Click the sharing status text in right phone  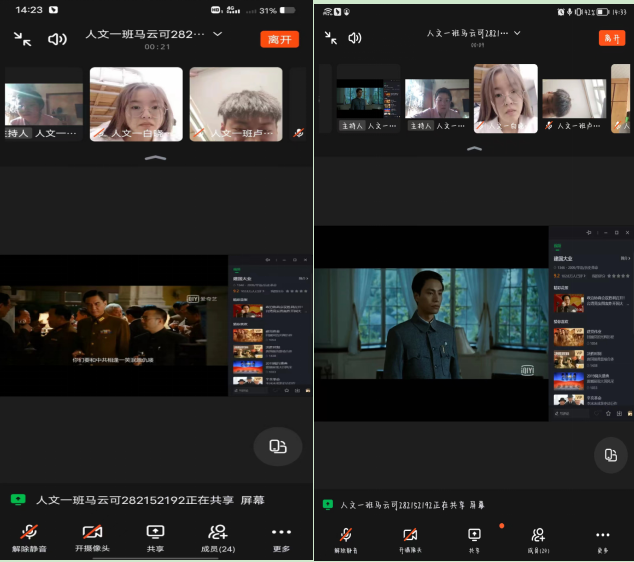click(x=412, y=505)
